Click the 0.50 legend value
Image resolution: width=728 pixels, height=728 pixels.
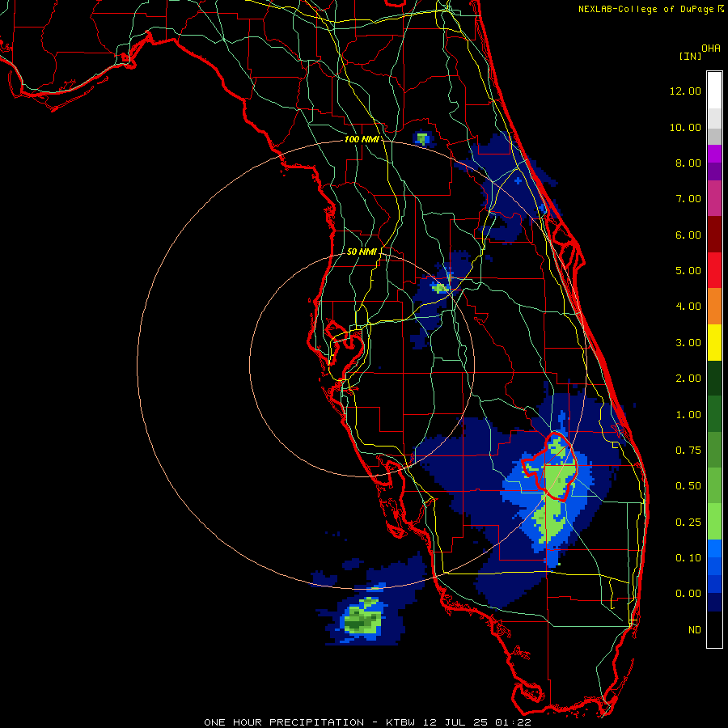[688, 486]
